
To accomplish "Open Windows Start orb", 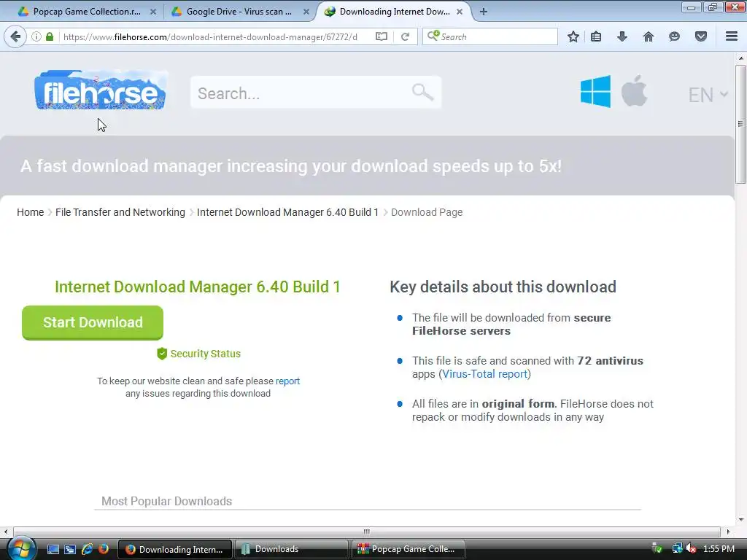I will click(21, 548).
